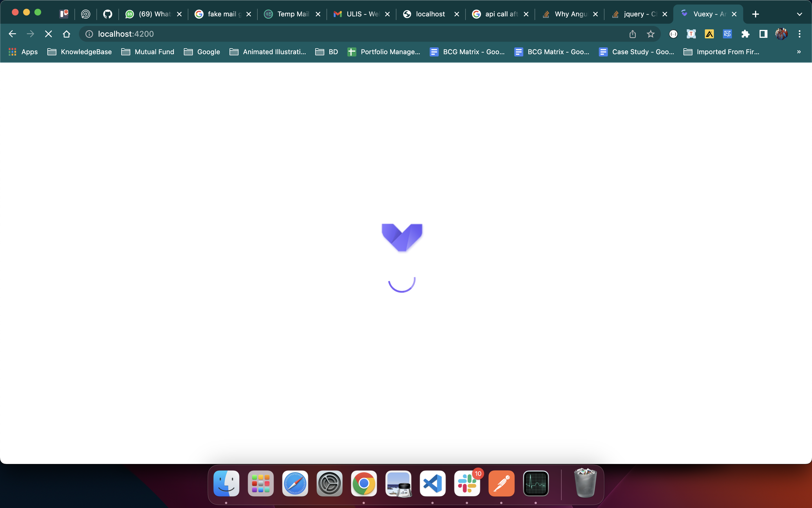812x508 pixels.
Task: Open Portfolio Manage... bookmark
Action: point(384,52)
